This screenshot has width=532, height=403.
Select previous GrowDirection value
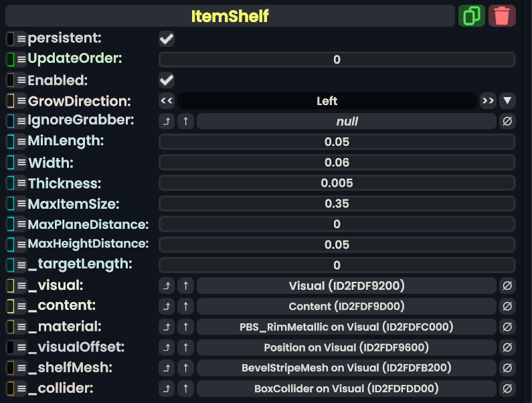point(167,101)
